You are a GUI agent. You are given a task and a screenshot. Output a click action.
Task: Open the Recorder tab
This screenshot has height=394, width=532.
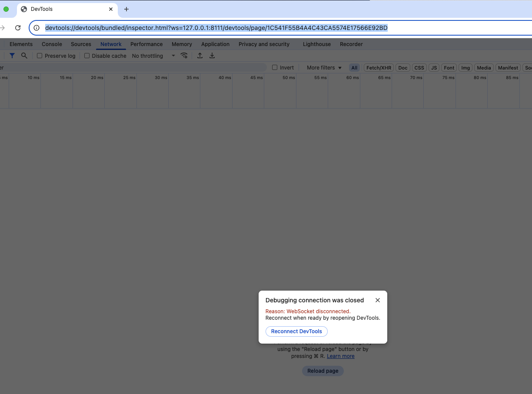351,44
